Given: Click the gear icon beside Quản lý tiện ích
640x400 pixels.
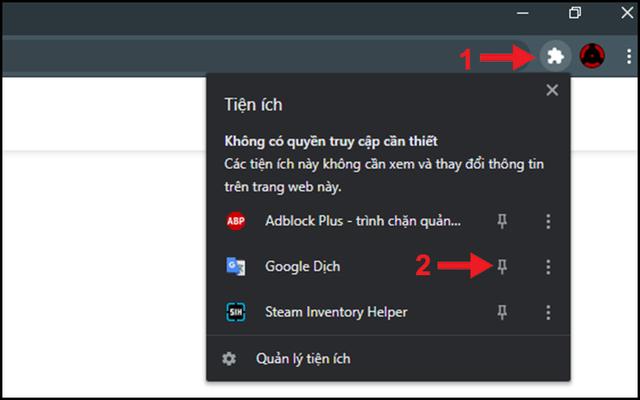Looking at the screenshot, I should click(230, 358).
